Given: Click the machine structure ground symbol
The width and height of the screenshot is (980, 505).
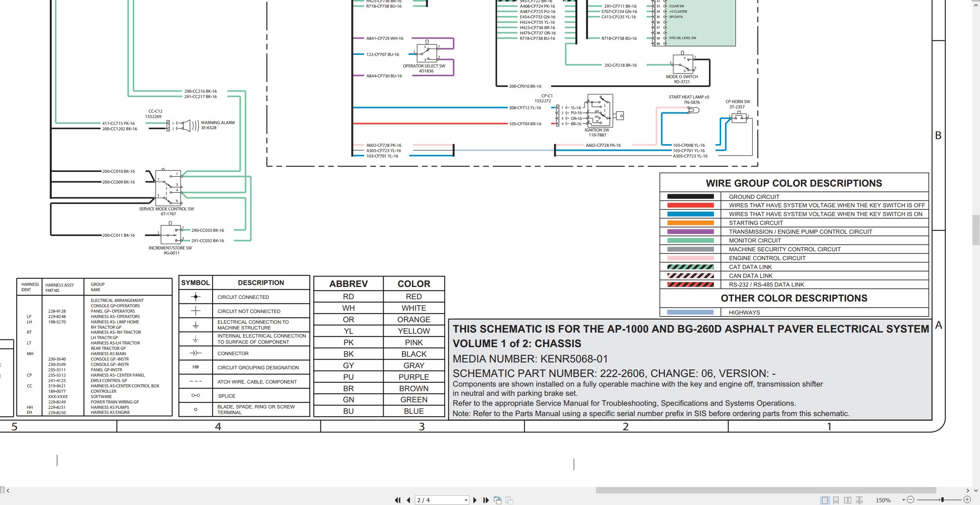Looking at the screenshot, I should pyautogui.click(x=196, y=325).
